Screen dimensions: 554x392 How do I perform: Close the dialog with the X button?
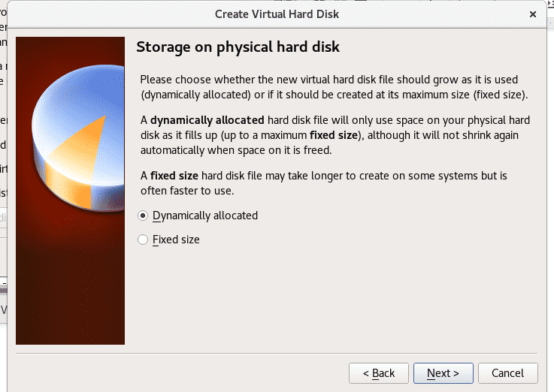point(533,14)
